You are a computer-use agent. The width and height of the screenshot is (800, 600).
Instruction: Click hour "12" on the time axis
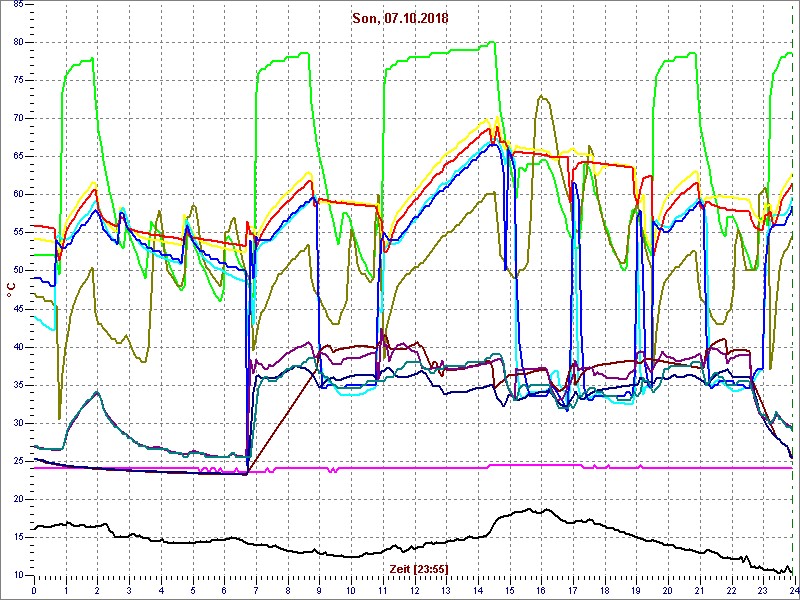[x=414, y=590]
